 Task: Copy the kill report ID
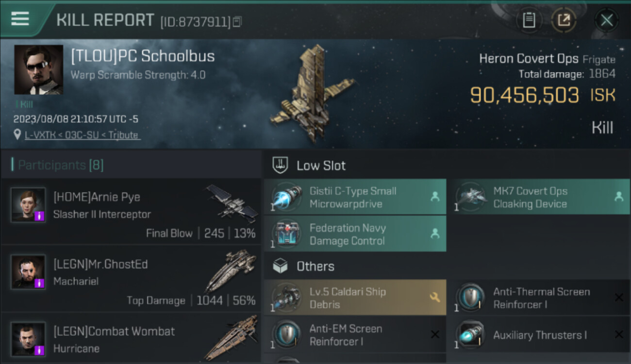(237, 21)
